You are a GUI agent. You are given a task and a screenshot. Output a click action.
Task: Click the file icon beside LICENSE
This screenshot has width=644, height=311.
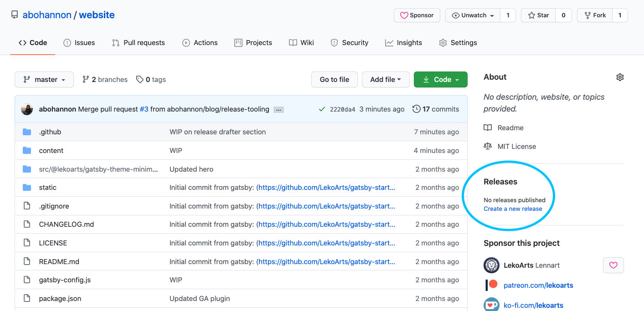(27, 243)
